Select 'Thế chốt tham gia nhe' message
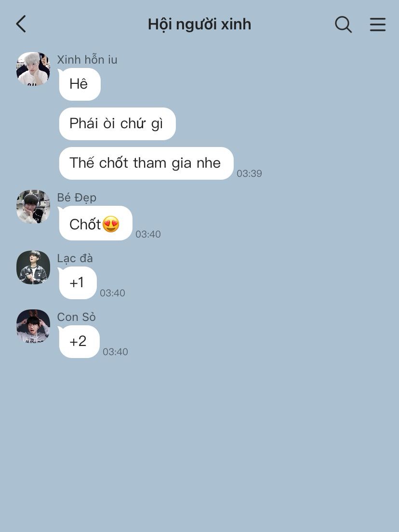 coord(146,163)
